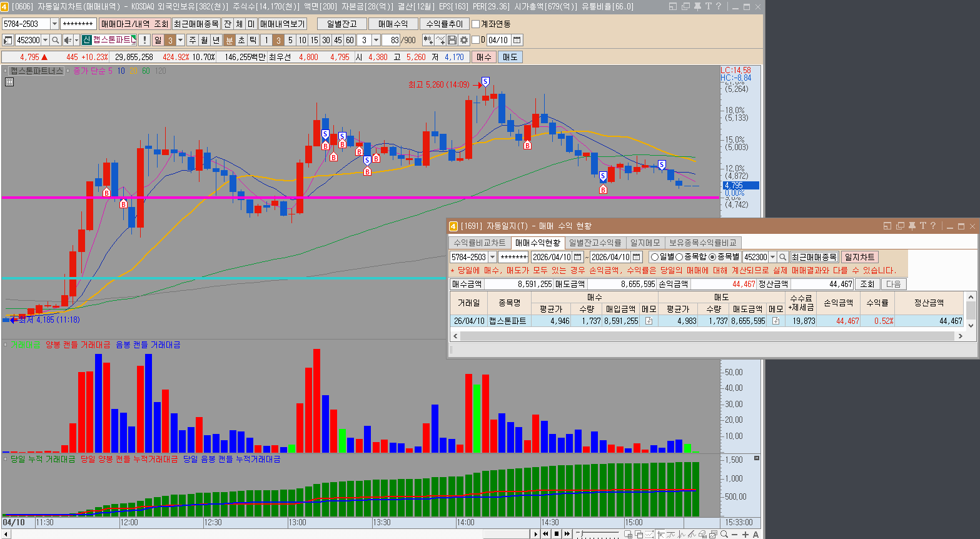
Task: Click the stop button in chart playback controls
Action: point(557,534)
